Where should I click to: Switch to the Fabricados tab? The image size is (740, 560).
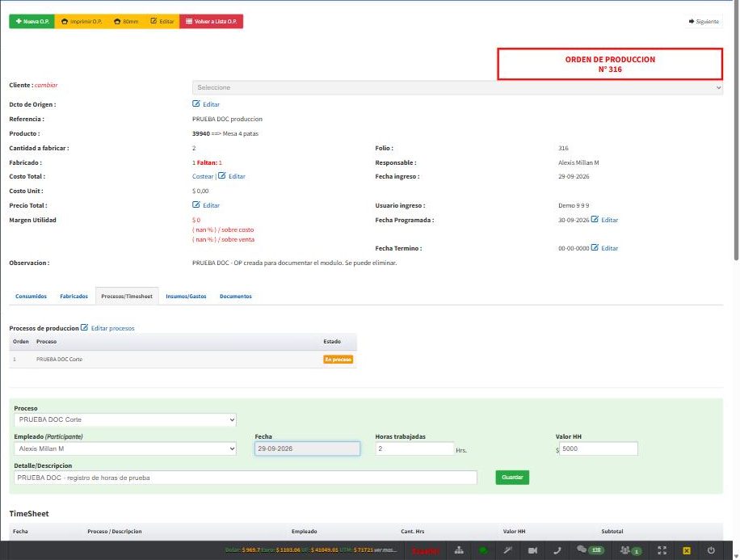(x=74, y=296)
